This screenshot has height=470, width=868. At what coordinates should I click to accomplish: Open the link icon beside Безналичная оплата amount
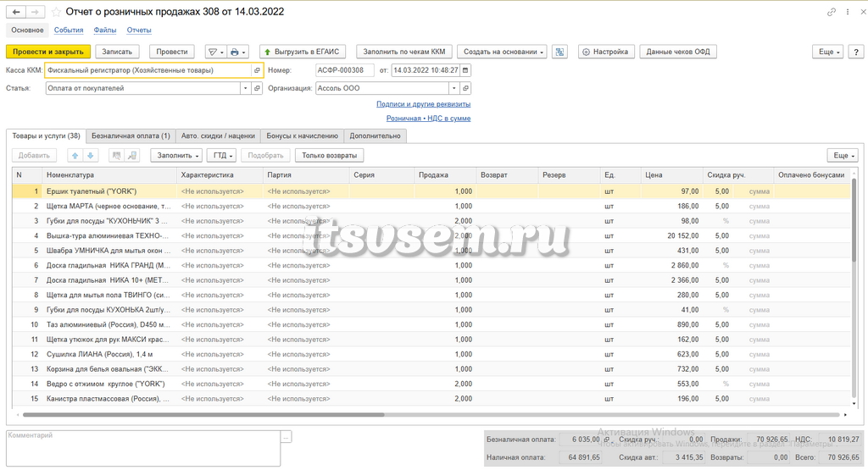pyautogui.click(x=607, y=440)
